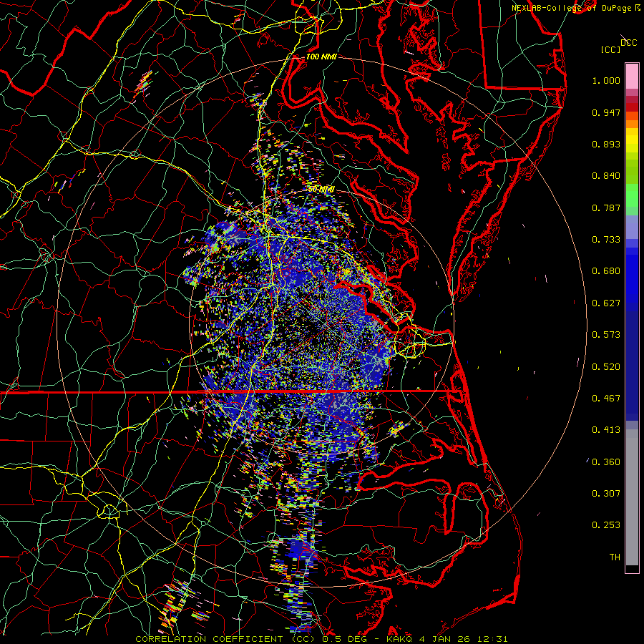Select the 0.893 legend value
The height and width of the screenshot is (644, 644).
[606, 144]
